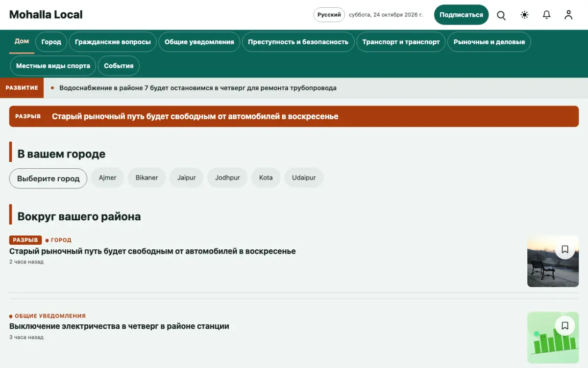Bookmark the Старый рыночный путь article

(565, 249)
